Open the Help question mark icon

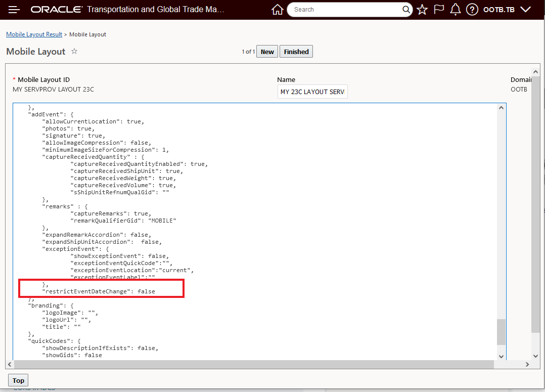click(x=472, y=10)
